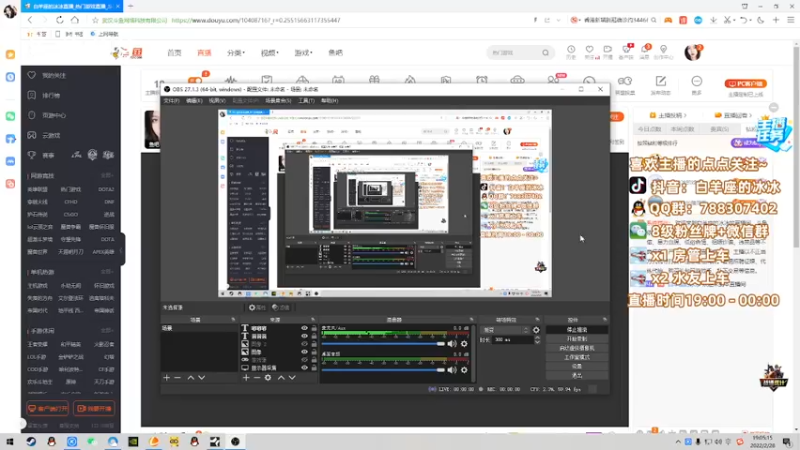Add a new scene with the plus icon in OBS Scenes panel
800x450 pixels.
pyautogui.click(x=166, y=378)
